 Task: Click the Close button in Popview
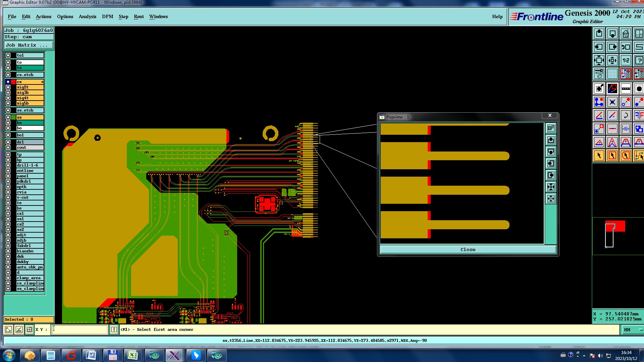click(x=468, y=250)
